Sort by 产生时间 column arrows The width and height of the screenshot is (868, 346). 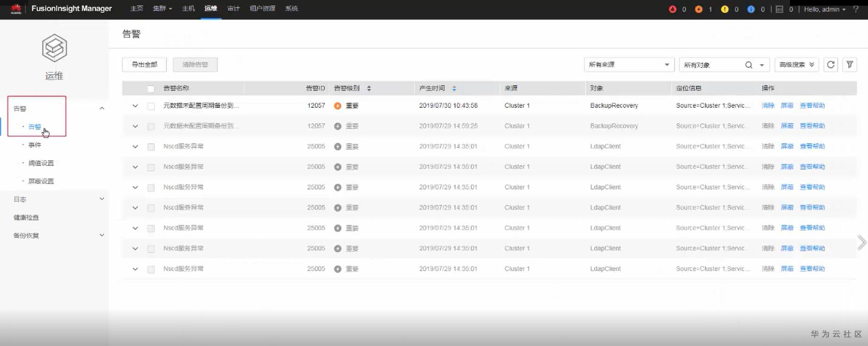[454, 88]
